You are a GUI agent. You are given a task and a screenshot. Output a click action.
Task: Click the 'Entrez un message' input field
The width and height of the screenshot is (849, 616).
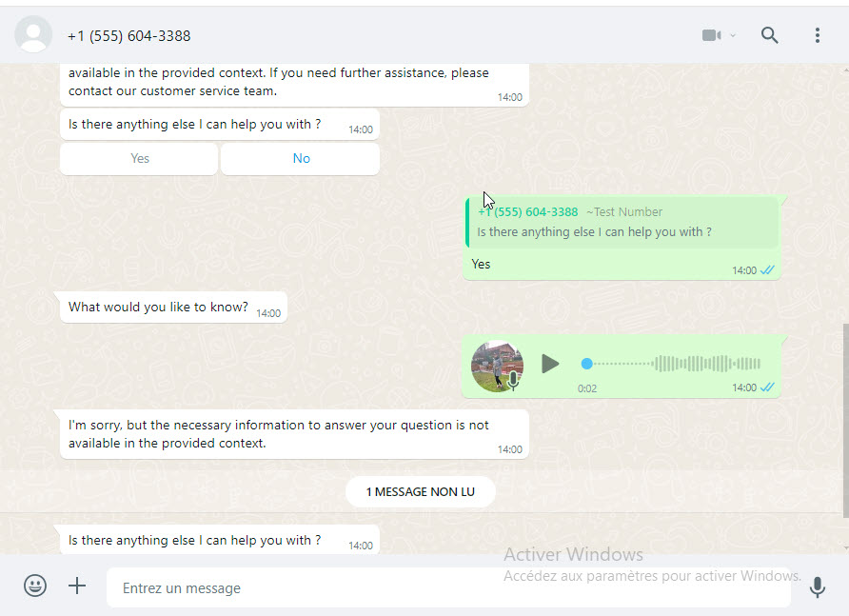[449, 587]
